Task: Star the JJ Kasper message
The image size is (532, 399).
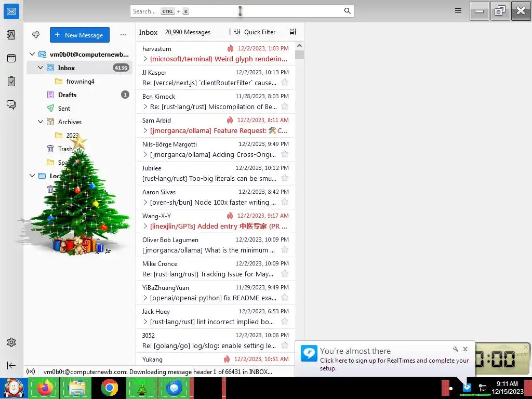Action: tap(285, 83)
